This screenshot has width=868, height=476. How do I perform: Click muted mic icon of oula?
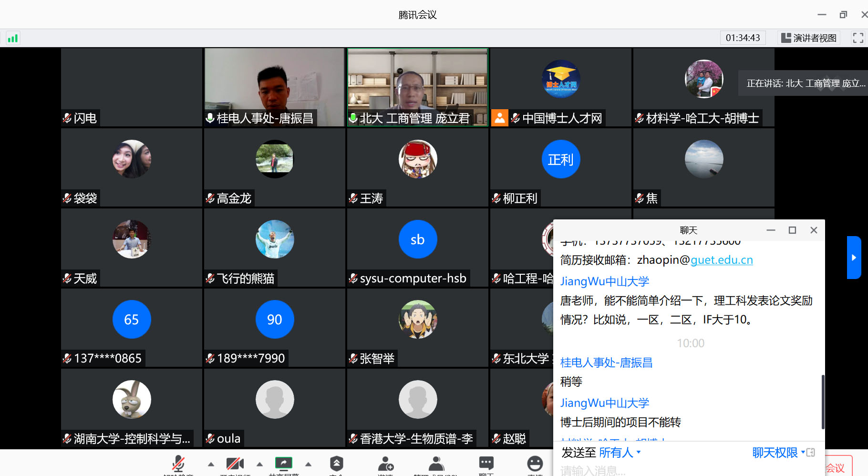[x=210, y=438]
